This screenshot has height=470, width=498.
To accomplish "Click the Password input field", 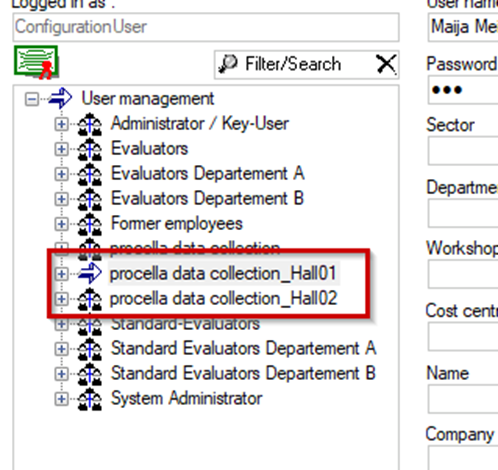I will point(463,90).
